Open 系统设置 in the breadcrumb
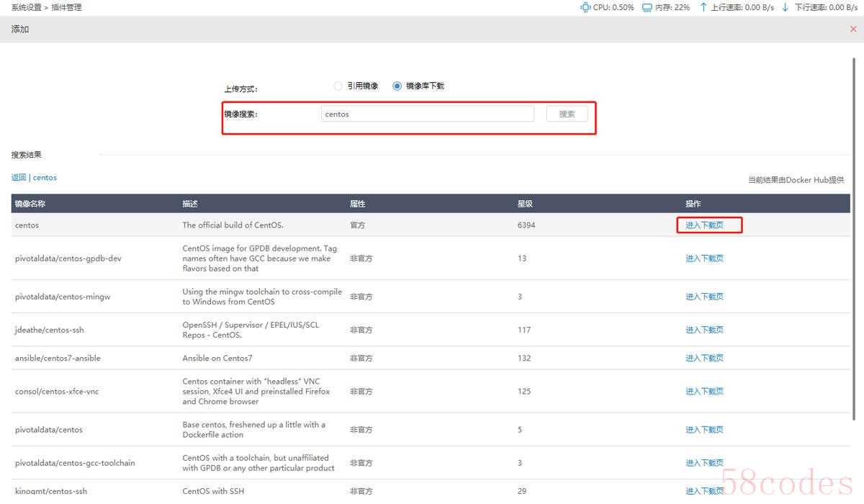 click(x=27, y=7)
